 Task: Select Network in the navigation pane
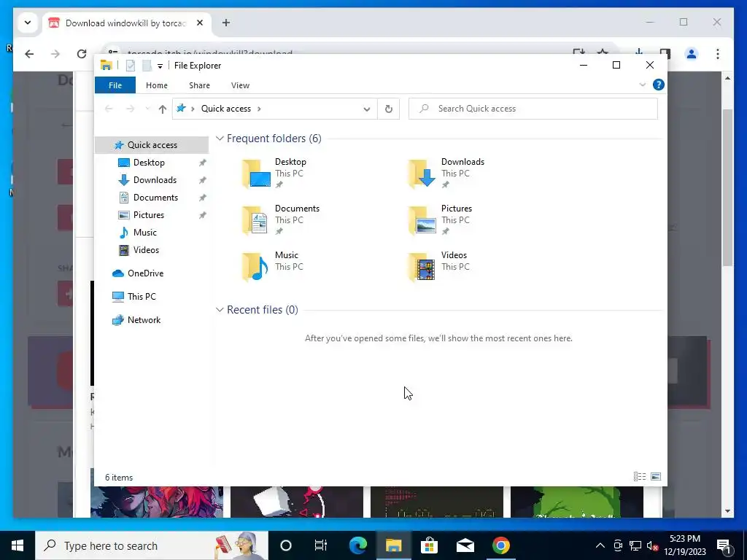click(144, 320)
